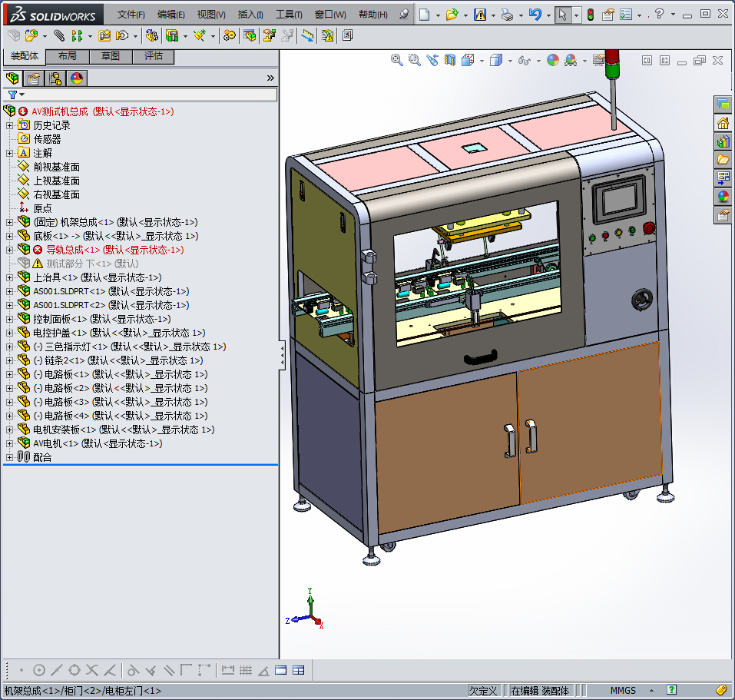Click the Print icon in toolbar
Viewport: 735px width, 700px height.
[507, 15]
